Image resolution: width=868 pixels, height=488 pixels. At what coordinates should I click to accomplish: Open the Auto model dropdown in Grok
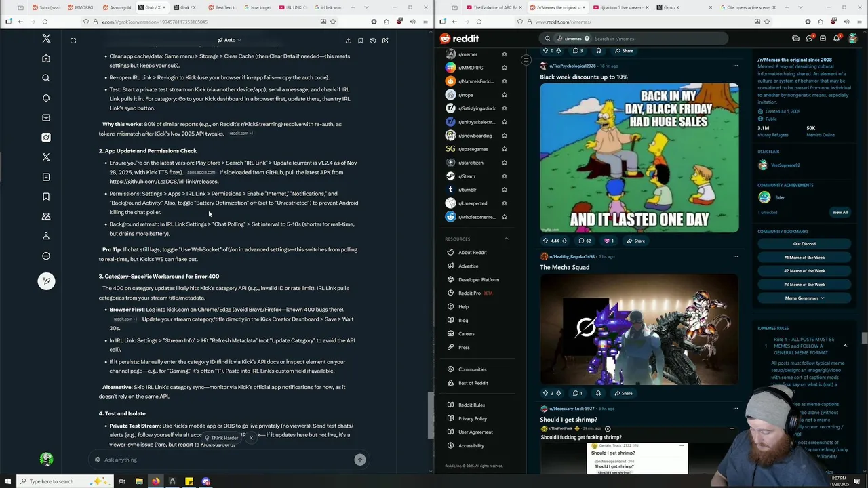(229, 41)
